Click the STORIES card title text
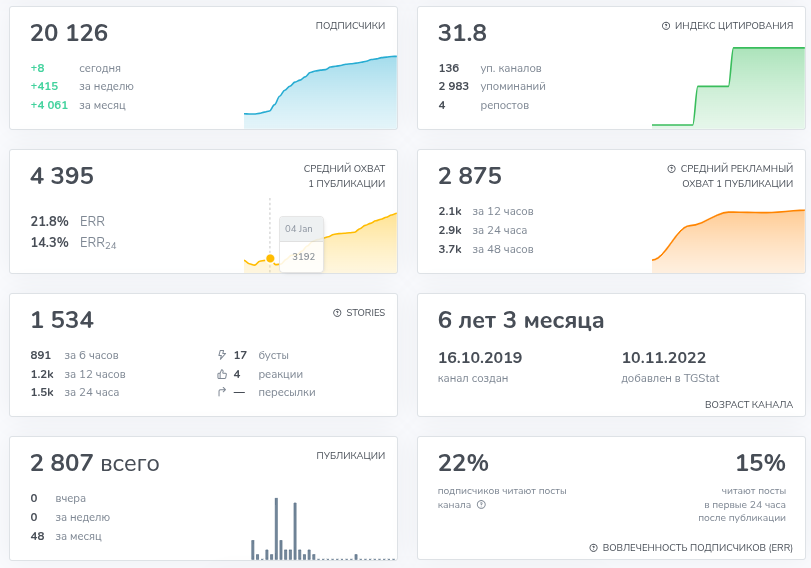 click(365, 313)
